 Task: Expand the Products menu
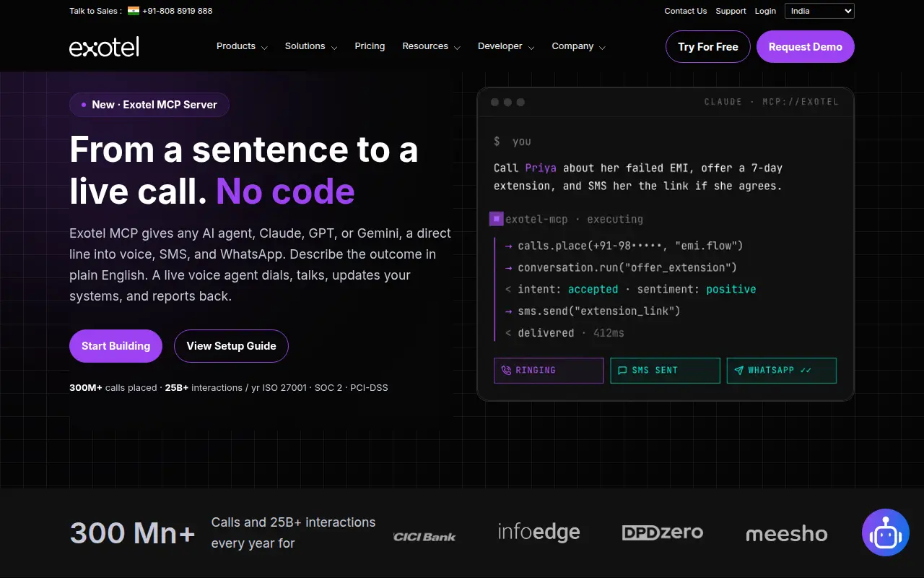242,46
